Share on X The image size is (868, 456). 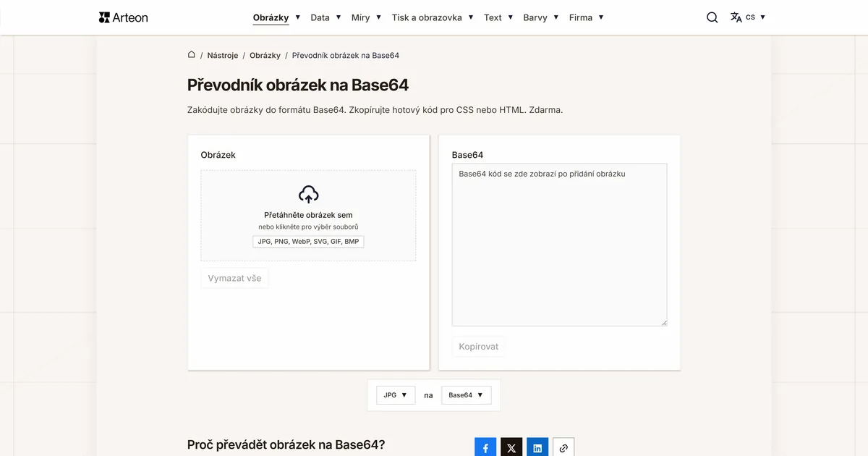[511, 448]
